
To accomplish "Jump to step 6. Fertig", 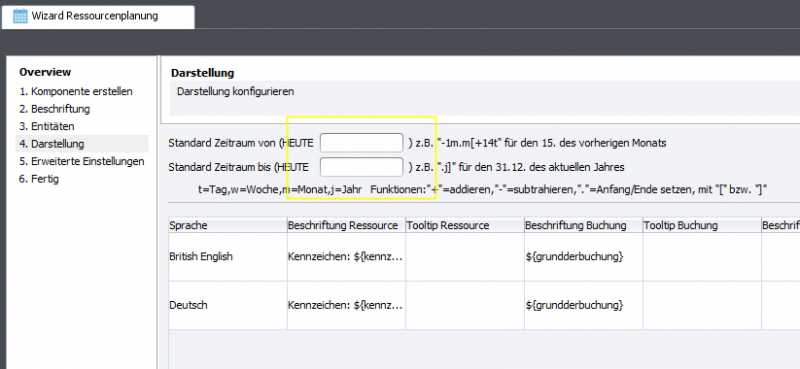I will coord(39,179).
